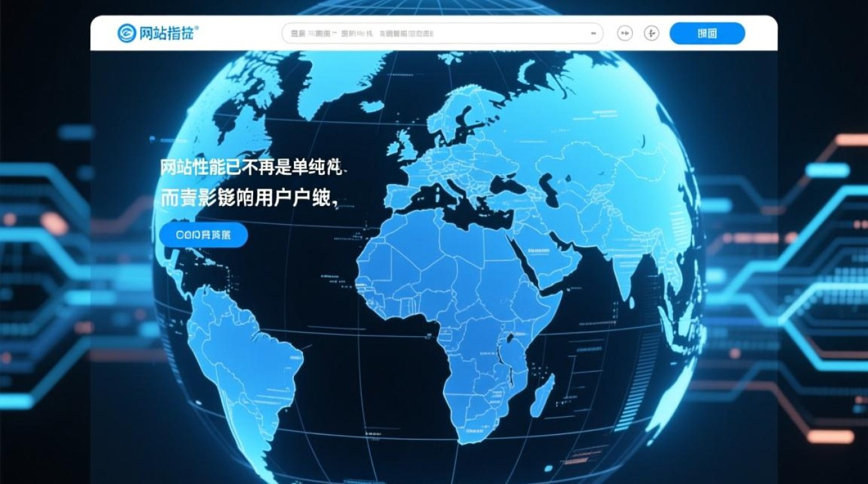Click the first circular icon after search bar
868x484 pixels.
(x=625, y=34)
